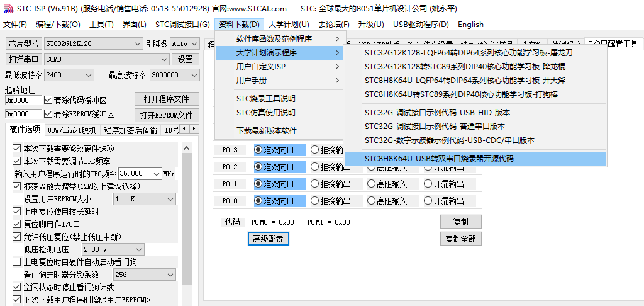Select STC仿真使用说明 menu entry
Screen dimensions: 644x306
280,112
